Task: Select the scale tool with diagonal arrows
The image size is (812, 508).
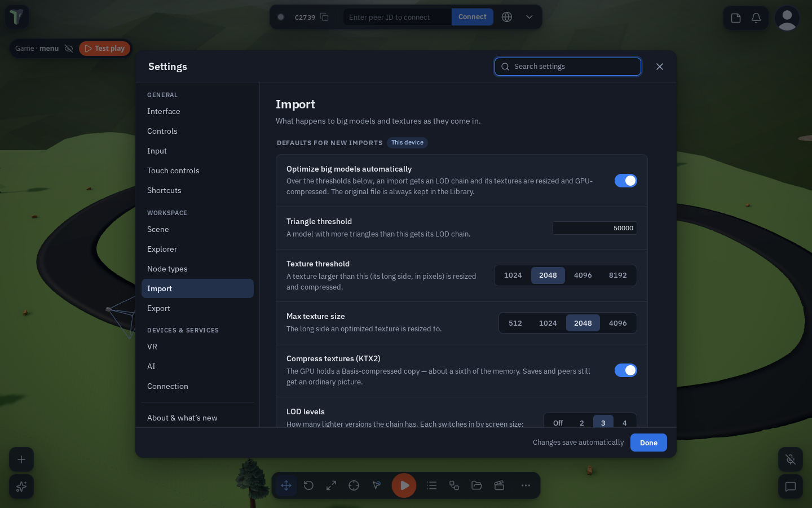Action: point(332,485)
